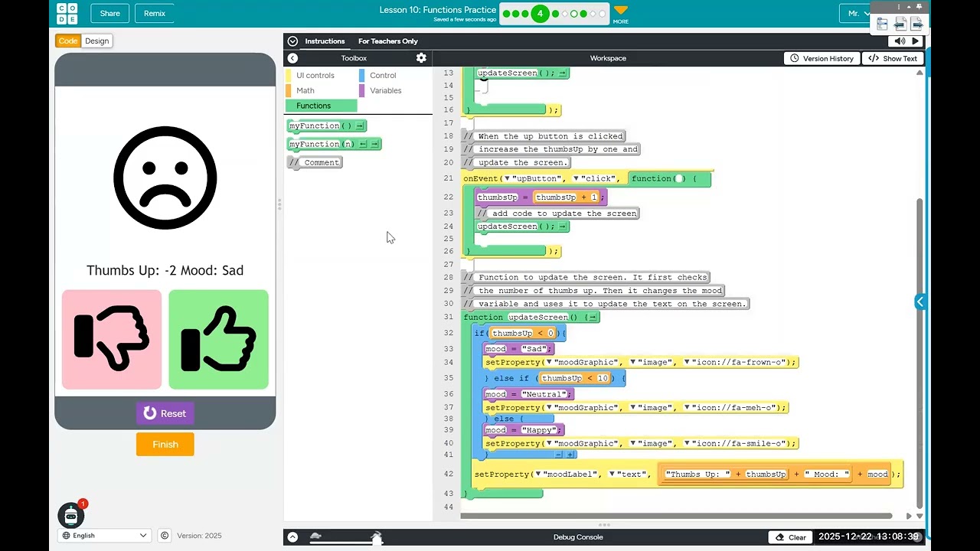980x551 pixels.
Task: Click the copyright icon
Action: pos(165,536)
